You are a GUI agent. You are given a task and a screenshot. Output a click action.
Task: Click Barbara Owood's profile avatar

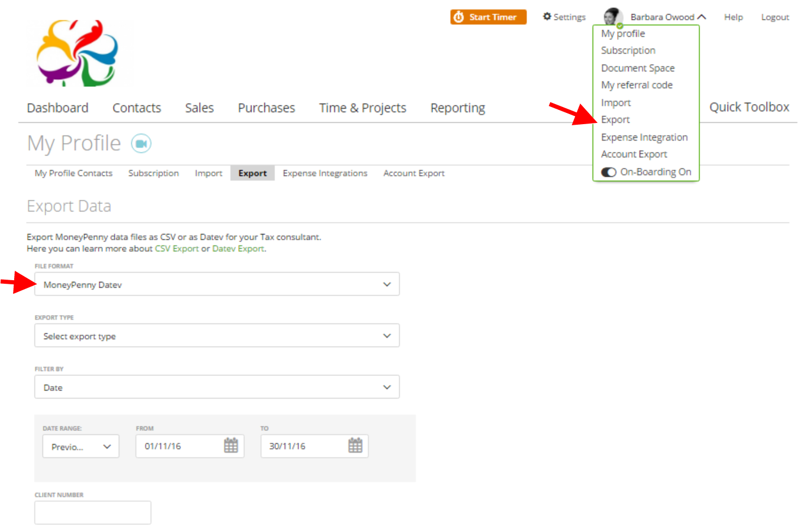pos(613,16)
